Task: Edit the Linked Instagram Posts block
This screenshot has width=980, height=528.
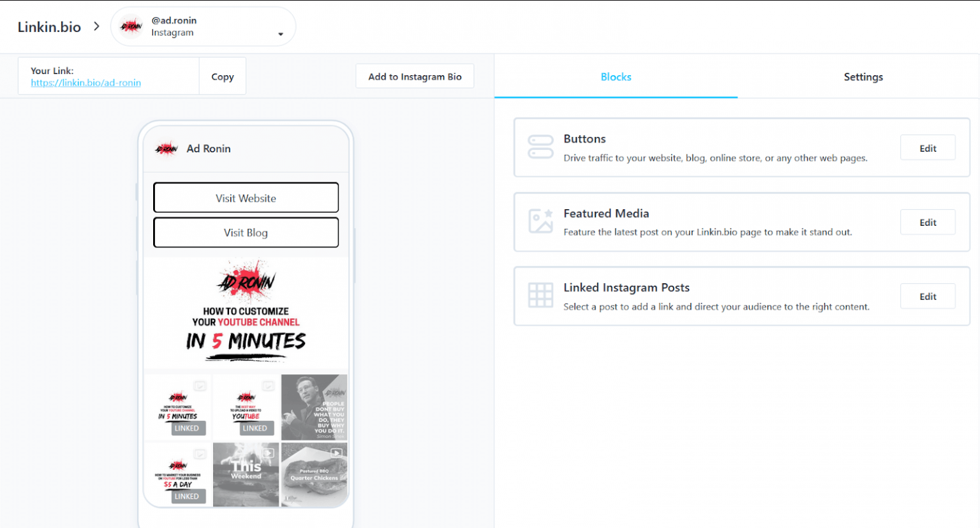Action: tap(928, 296)
